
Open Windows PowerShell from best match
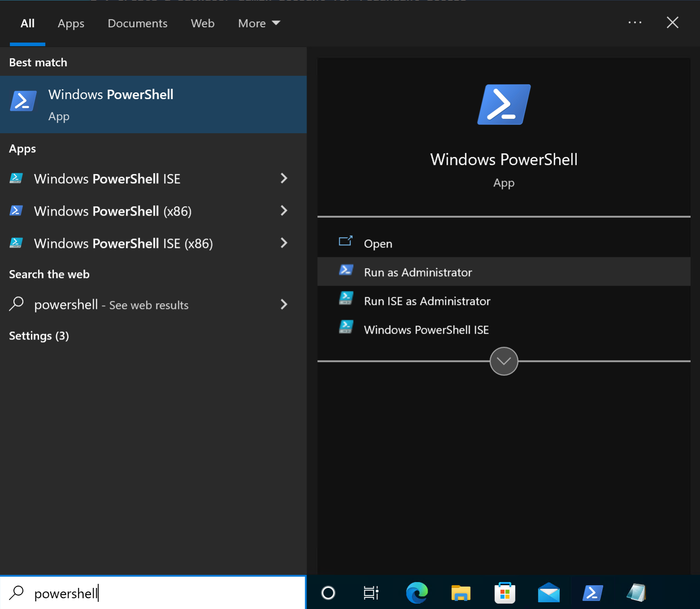(x=110, y=104)
